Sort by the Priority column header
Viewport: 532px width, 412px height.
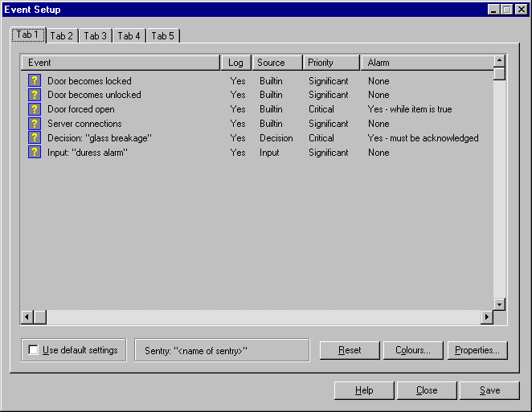tap(331, 63)
